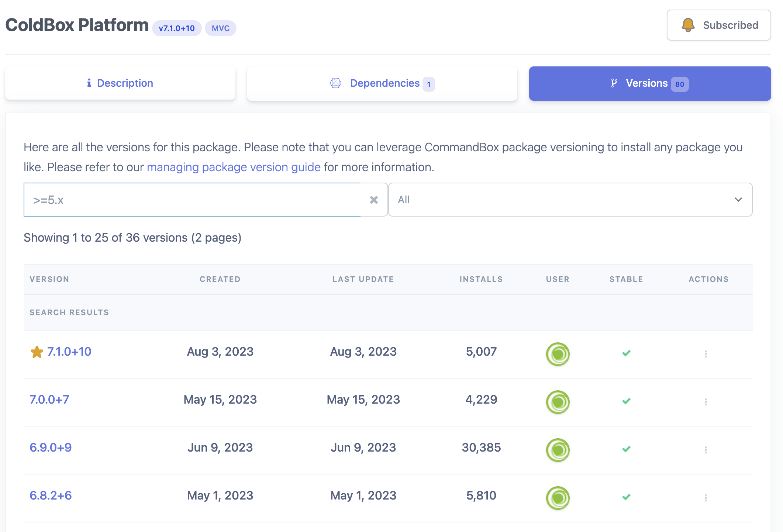Click stable checkmark for version 6.9.0+9
The image size is (783, 532).
(626, 449)
